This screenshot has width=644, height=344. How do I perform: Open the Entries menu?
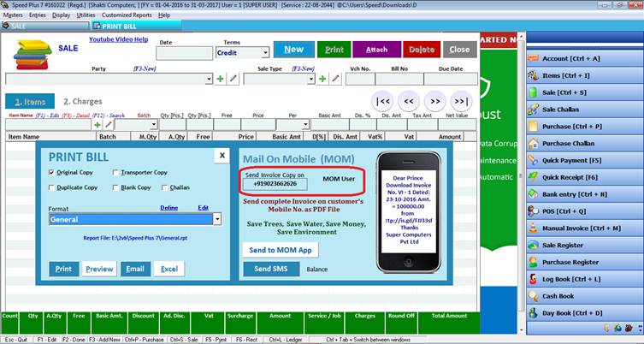pos(38,15)
